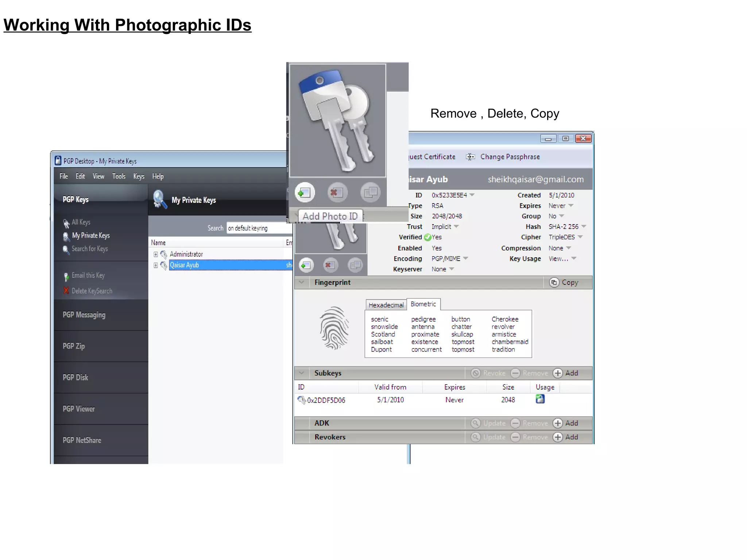
Task: Open the Help menu
Action: click(158, 176)
